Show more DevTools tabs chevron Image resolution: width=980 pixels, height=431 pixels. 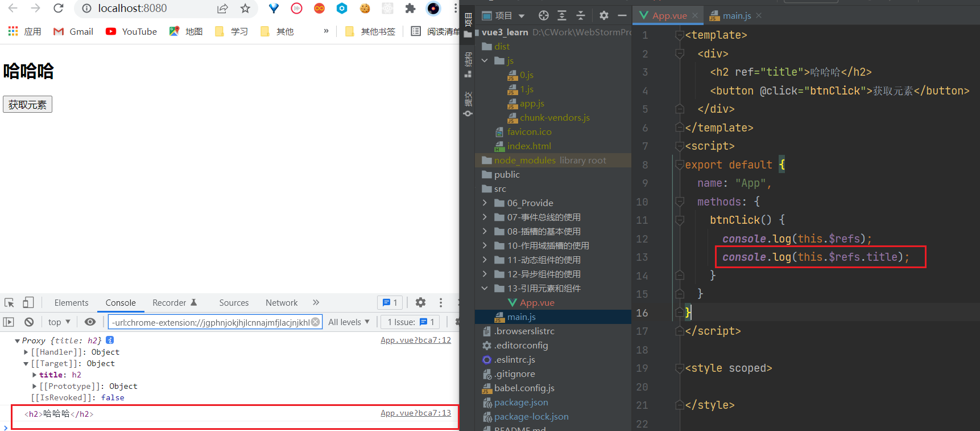tap(316, 302)
